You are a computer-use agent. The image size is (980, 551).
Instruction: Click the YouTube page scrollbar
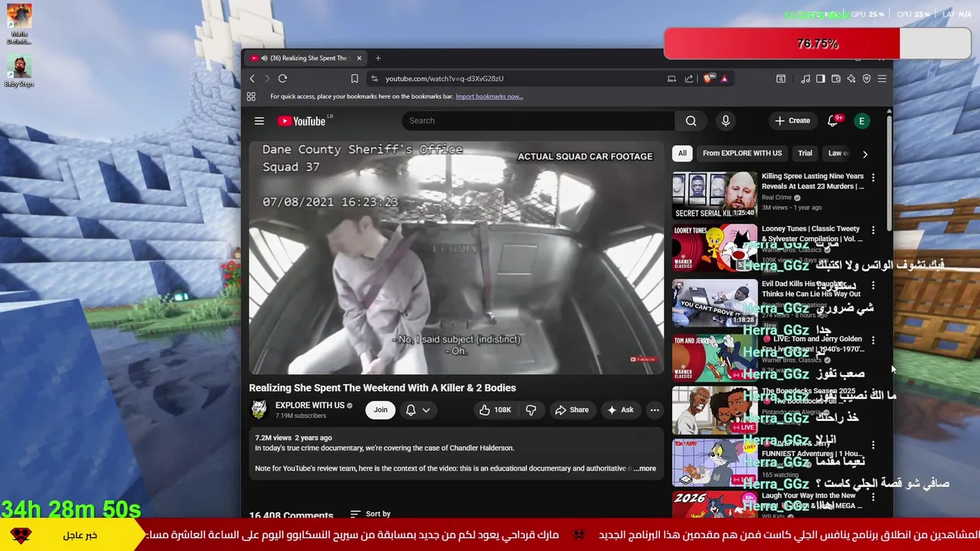pyautogui.click(x=889, y=172)
